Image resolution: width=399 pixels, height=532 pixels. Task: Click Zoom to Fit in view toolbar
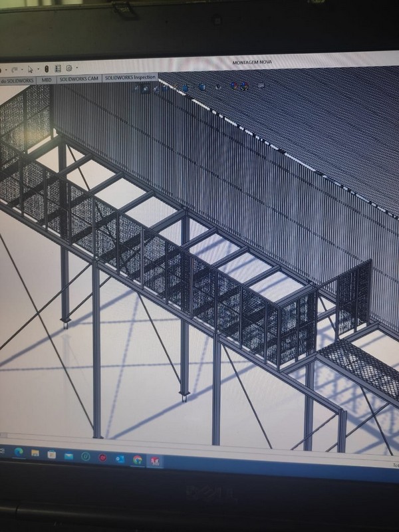137,88
